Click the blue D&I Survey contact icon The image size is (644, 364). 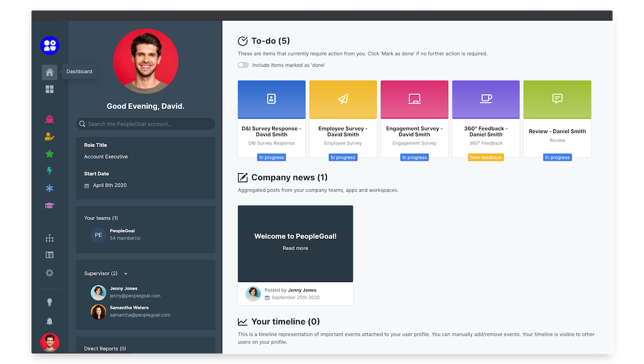tap(272, 99)
